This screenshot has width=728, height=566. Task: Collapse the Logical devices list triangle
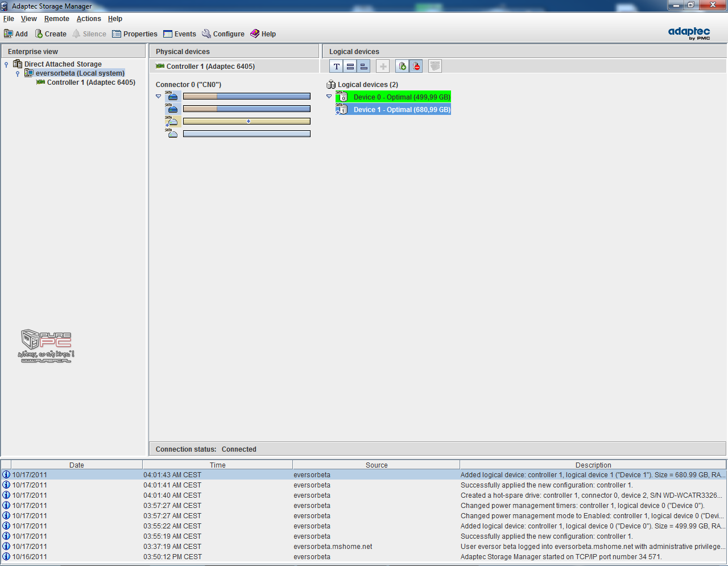[x=329, y=96]
